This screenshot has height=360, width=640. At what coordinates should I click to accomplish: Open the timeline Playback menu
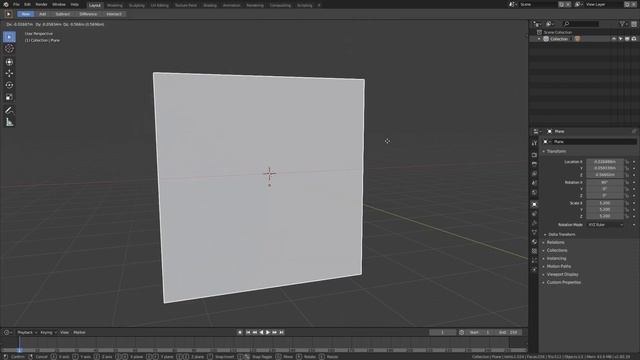(27, 333)
